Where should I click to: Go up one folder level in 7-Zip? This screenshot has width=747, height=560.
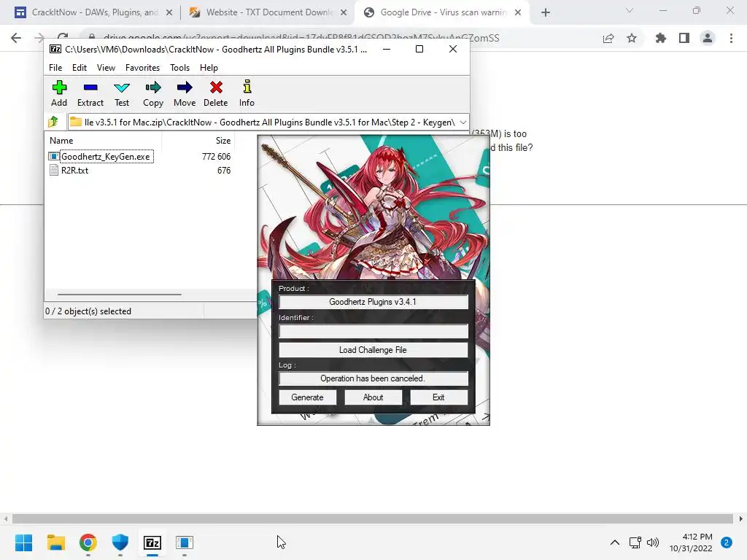point(53,122)
